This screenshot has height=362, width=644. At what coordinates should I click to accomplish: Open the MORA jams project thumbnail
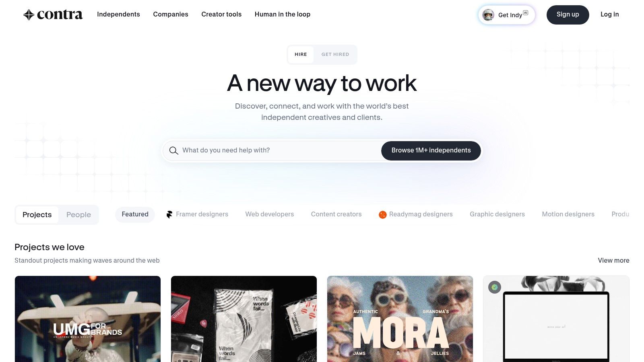click(x=400, y=319)
